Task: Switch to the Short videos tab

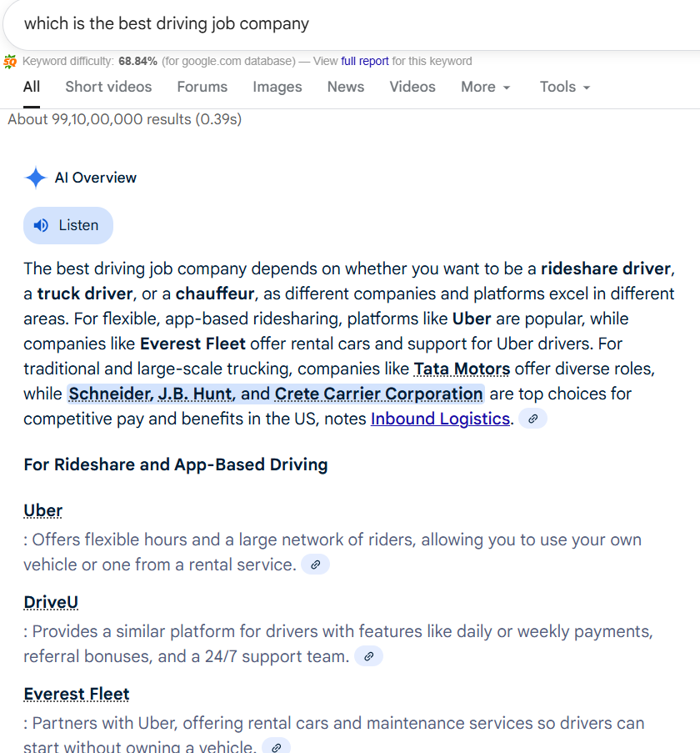Action: pos(108,87)
